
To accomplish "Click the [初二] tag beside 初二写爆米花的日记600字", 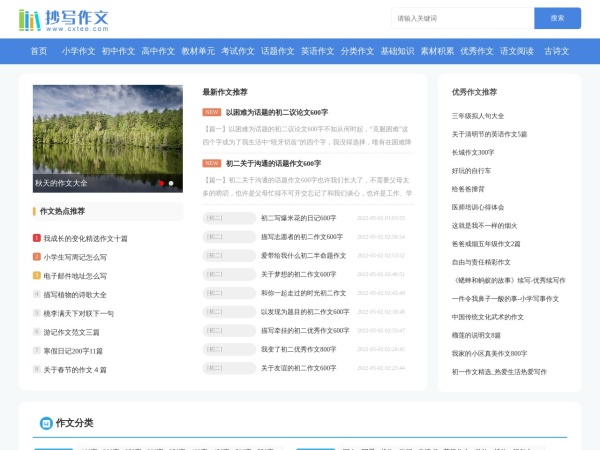I will coord(215,217).
